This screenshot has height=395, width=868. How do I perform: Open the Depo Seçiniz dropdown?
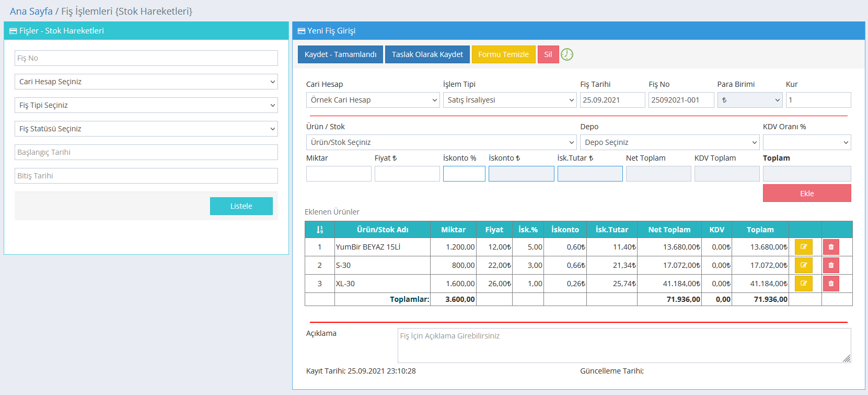(x=670, y=142)
